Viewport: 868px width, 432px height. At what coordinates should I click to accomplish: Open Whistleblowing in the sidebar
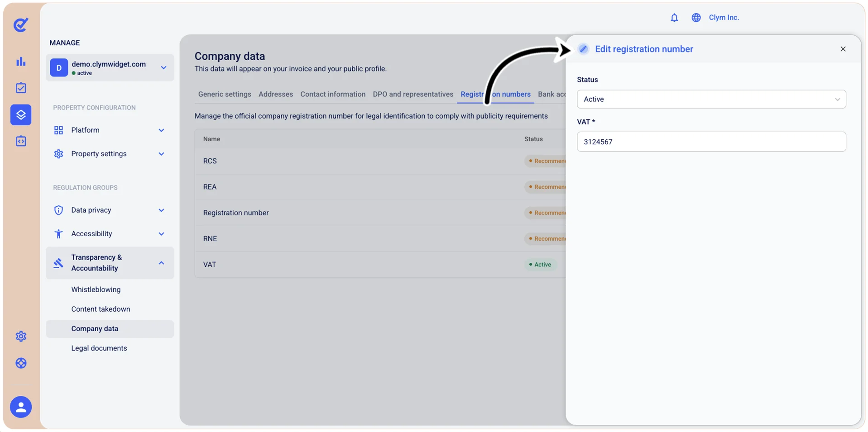tap(96, 290)
